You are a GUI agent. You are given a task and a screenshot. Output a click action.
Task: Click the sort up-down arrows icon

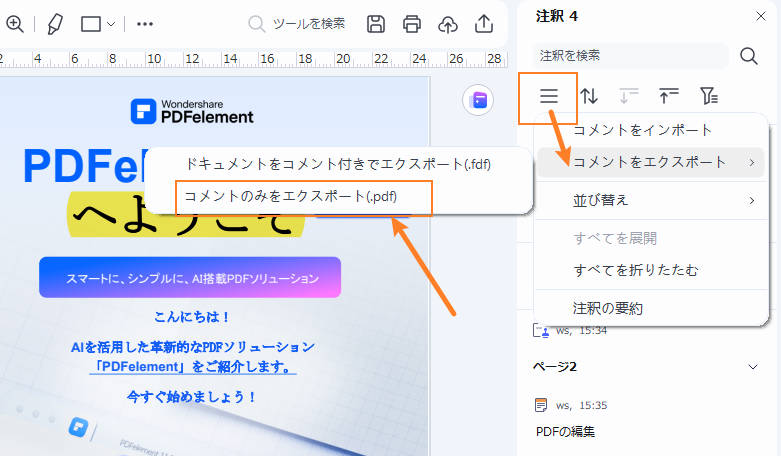589,96
